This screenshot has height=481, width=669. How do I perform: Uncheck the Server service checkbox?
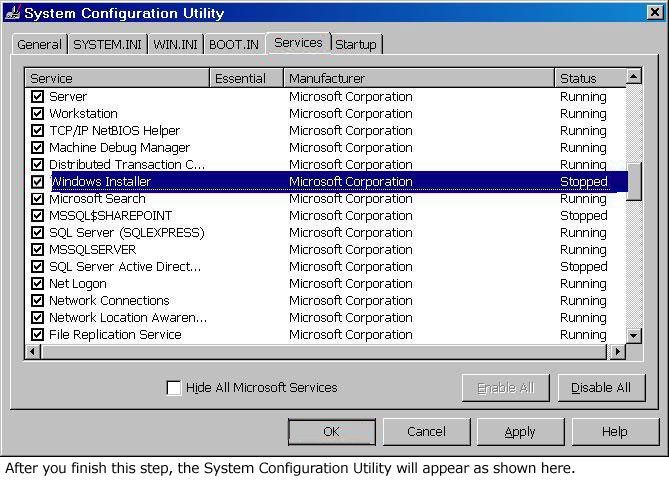[38, 96]
